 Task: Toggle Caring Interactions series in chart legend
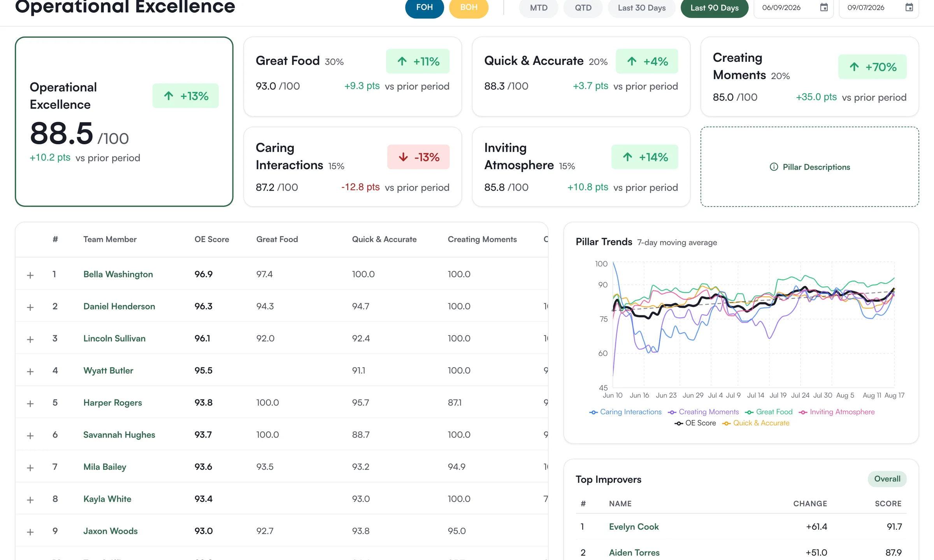coord(625,412)
